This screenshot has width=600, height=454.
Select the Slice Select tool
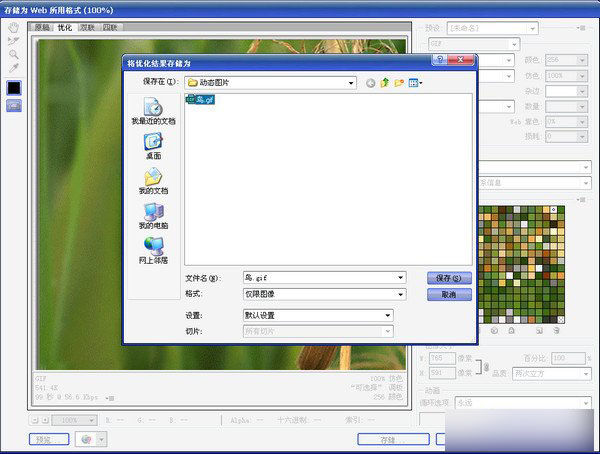(13, 40)
